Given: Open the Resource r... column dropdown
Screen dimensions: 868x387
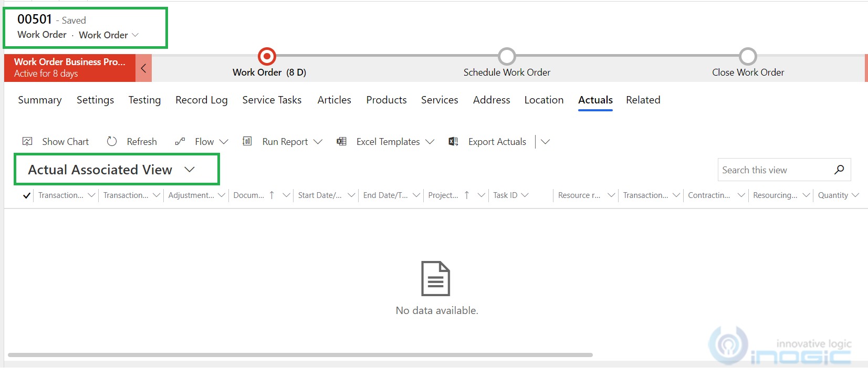Looking at the screenshot, I should pos(611,195).
